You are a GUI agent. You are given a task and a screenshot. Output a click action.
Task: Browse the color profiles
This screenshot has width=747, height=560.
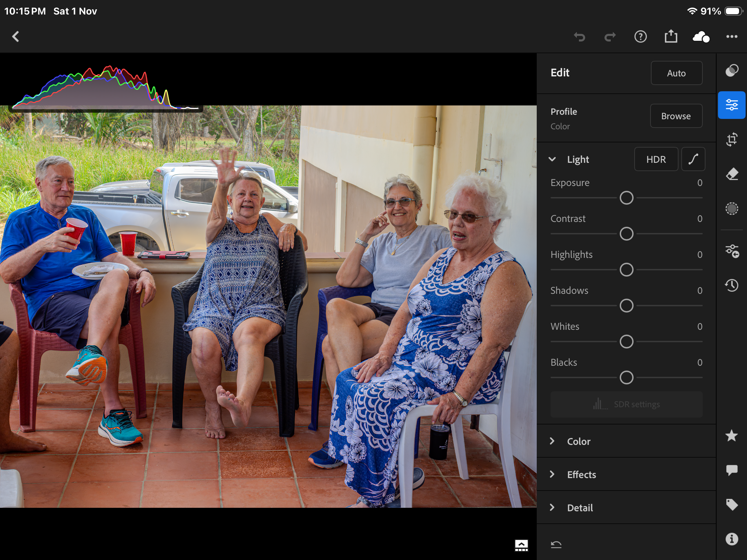[x=676, y=116]
